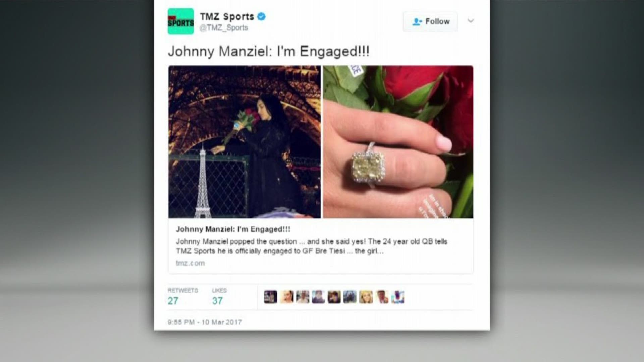Click the article summary text

[x=312, y=246]
